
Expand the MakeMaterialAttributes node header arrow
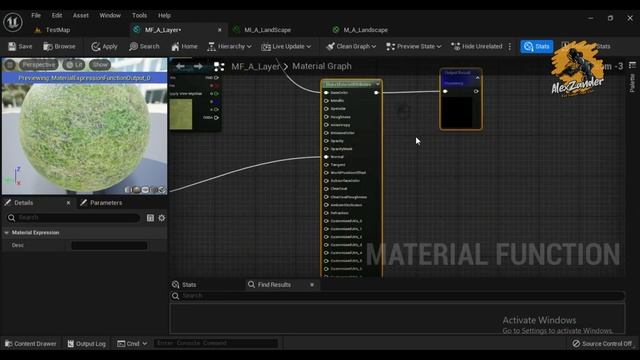coord(378,84)
